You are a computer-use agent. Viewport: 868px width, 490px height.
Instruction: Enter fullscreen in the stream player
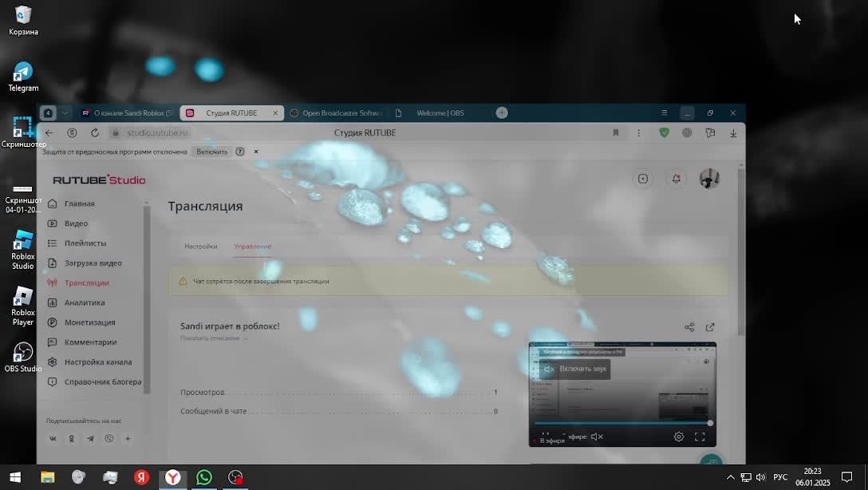click(x=700, y=437)
